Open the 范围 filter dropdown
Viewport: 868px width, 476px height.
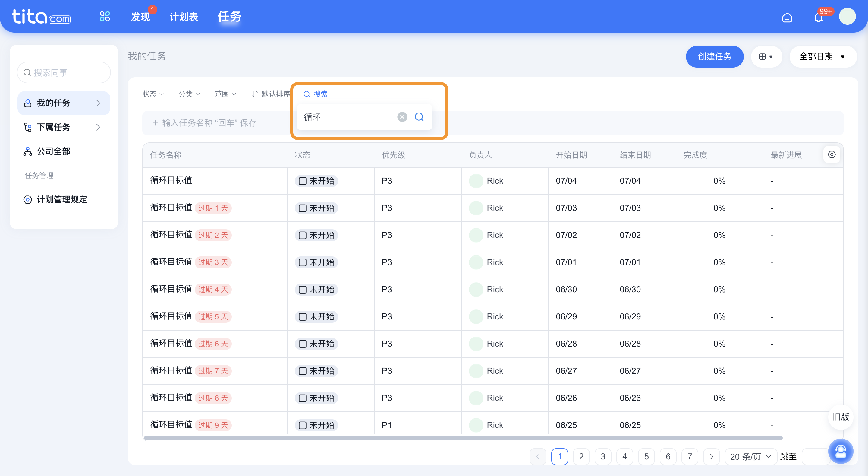tap(225, 94)
